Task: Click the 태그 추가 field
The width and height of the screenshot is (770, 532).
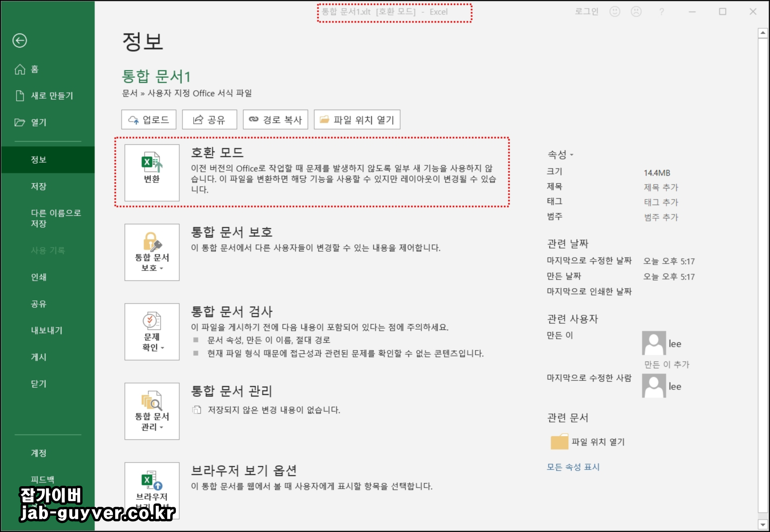Action: click(661, 202)
